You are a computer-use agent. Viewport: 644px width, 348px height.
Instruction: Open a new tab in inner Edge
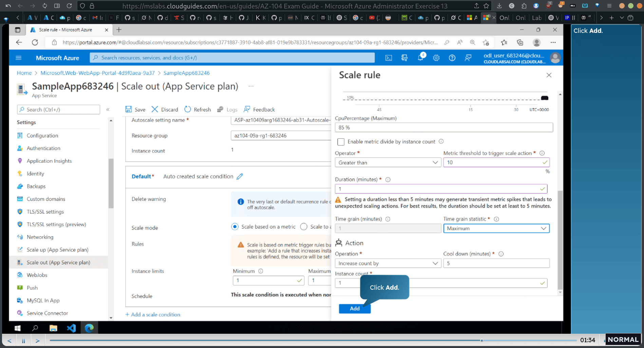pos(119,30)
